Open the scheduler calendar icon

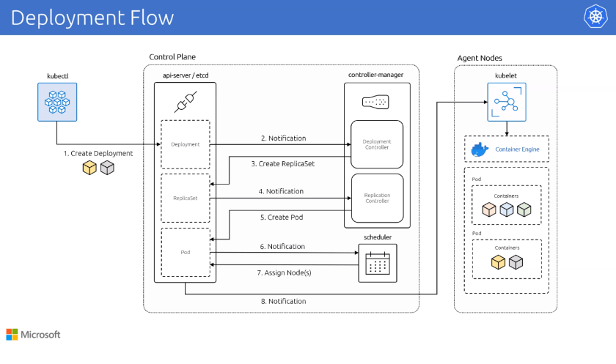point(376,263)
